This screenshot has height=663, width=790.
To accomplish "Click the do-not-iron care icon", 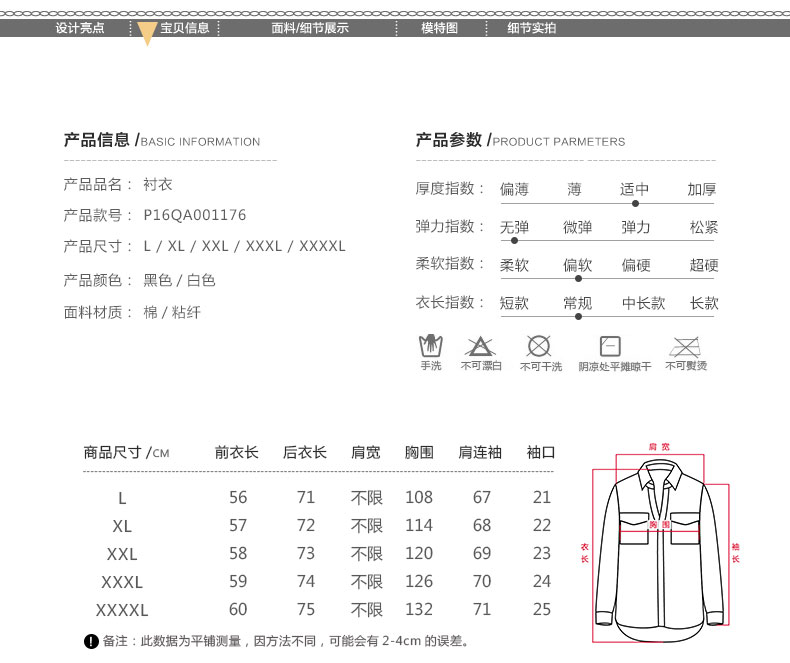I will [x=685, y=347].
